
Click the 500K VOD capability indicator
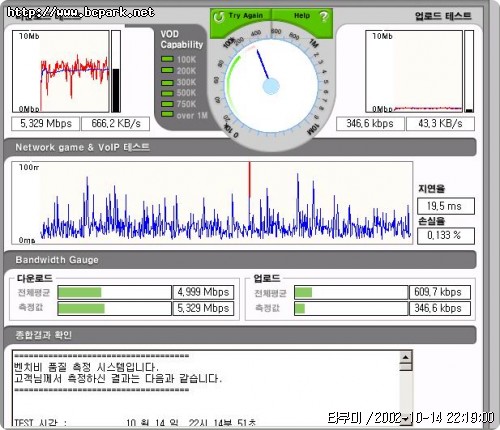[x=167, y=93]
